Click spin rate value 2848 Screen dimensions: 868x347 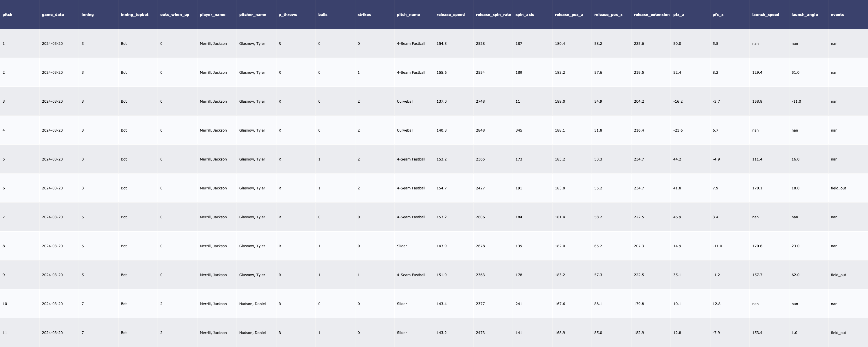pyautogui.click(x=480, y=130)
